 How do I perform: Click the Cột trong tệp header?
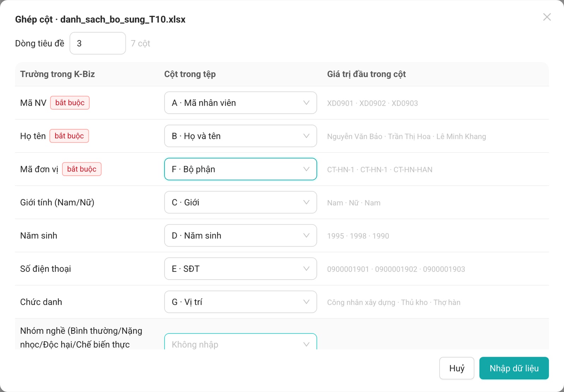pos(190,74)
